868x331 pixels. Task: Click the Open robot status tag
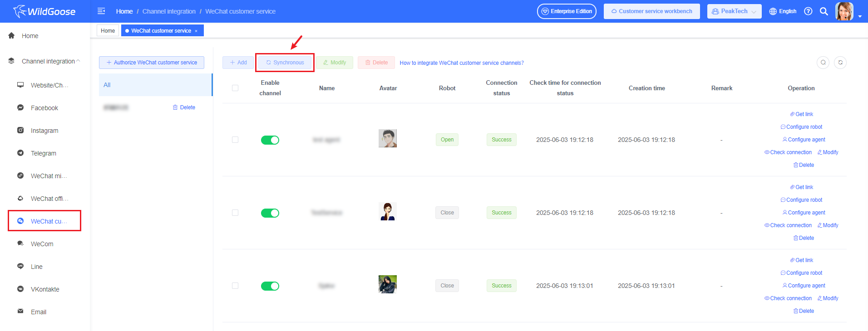point(447,140)
